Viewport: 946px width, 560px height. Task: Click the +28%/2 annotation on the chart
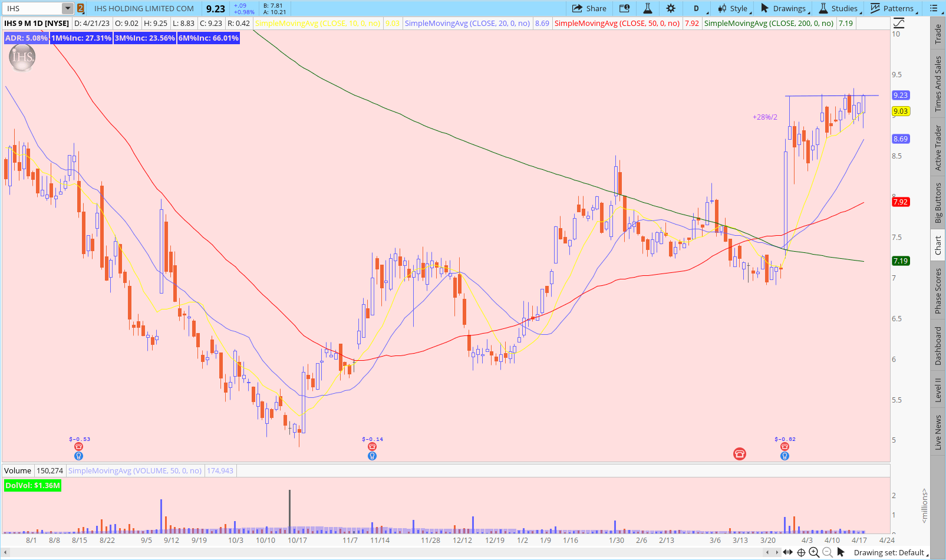(x=765, y=117)
